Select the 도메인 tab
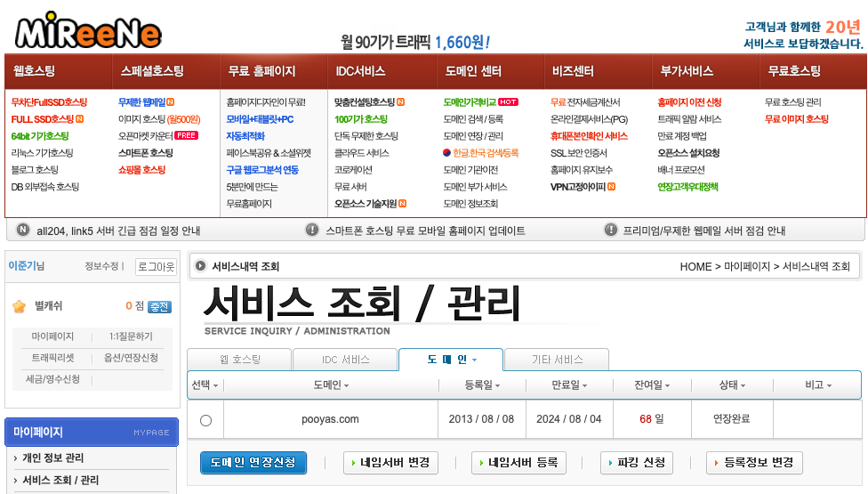Viewport: 868px width, 494px height. (x=451, y=360)
